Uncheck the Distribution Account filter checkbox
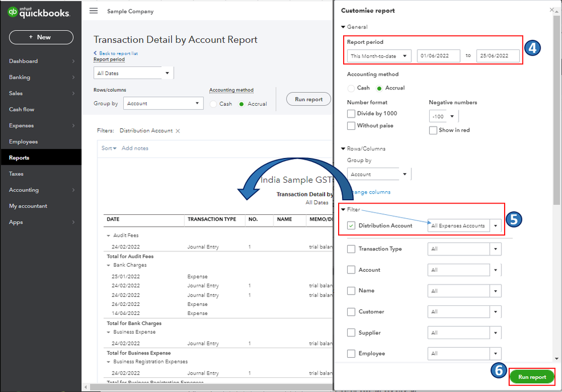 point(351,226)
